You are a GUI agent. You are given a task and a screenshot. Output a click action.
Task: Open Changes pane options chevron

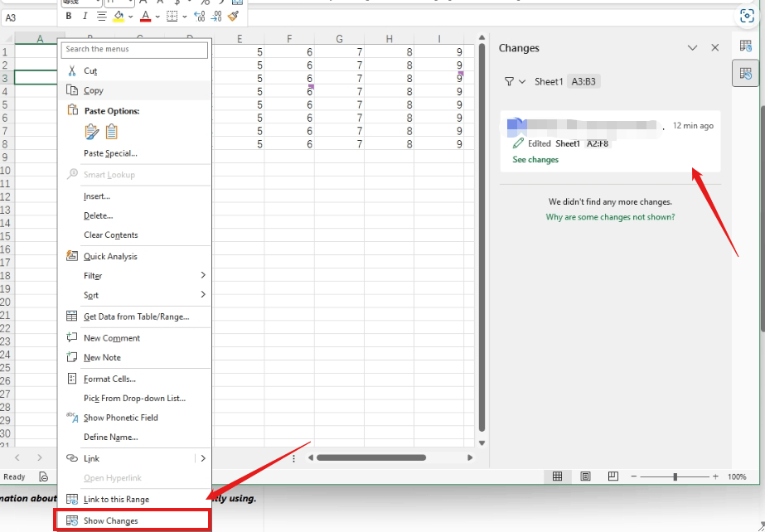click(692, 48)
